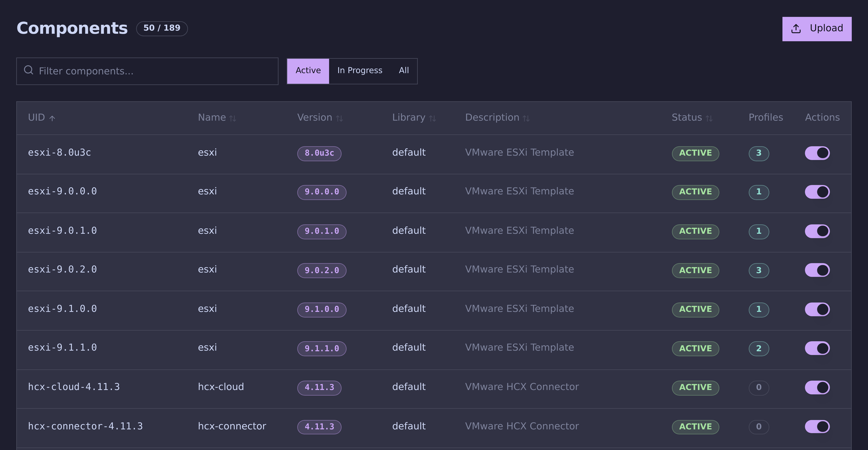Select the esxi-8.0u3c UID cell
The height and width of the screenshot is (450, 868).
click(59, 152)
